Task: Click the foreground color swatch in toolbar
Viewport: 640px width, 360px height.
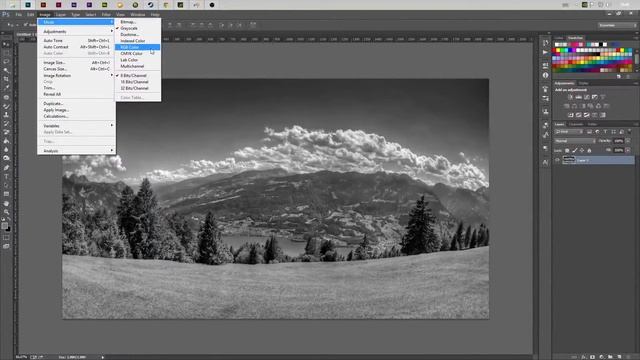Action: 4,225
